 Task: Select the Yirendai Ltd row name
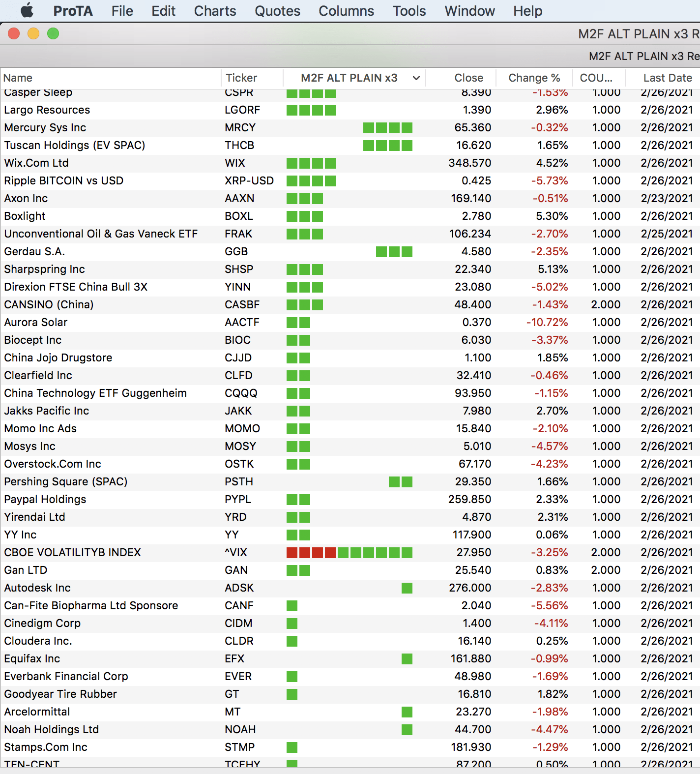(x=34, y=517)
